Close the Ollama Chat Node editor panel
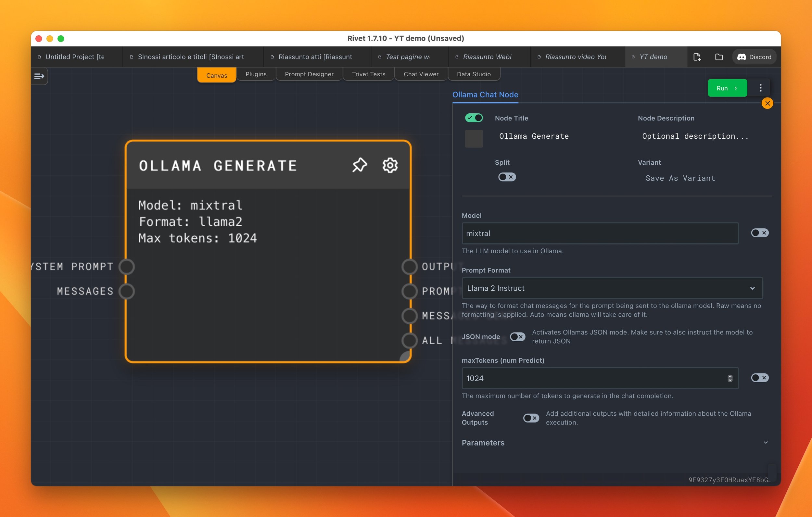 [768, 103]
